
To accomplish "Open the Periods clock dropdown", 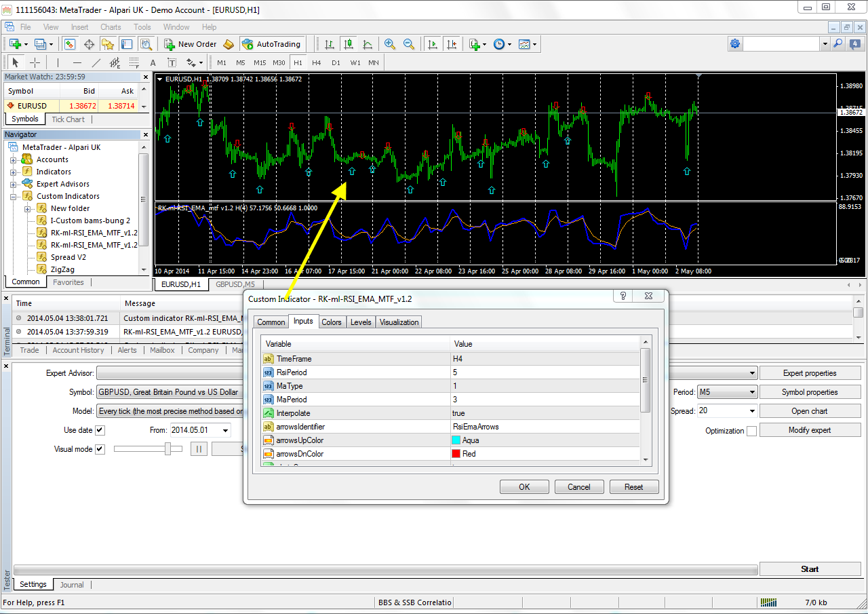I will tap(502, 44).
